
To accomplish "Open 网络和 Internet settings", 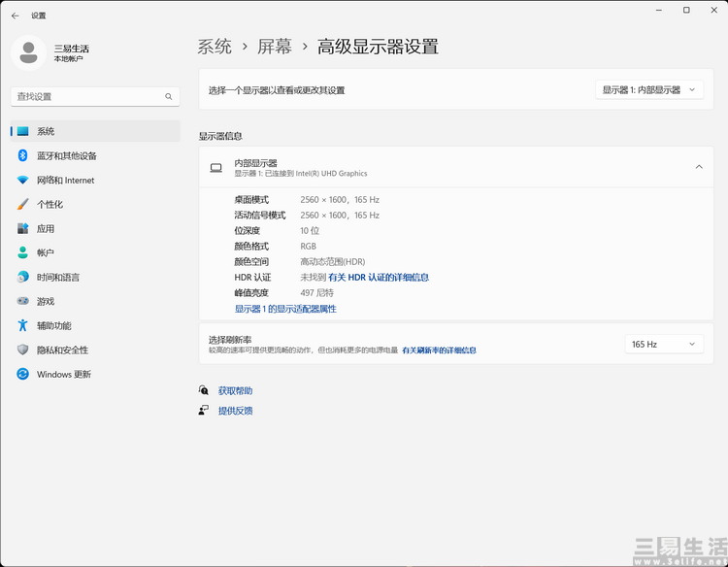I will tap(65, 180).
